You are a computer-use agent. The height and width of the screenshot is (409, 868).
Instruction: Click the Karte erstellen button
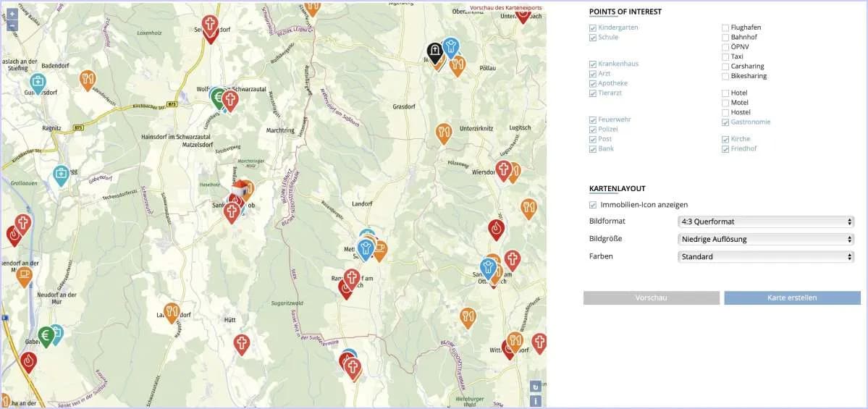tap(792, 298)
